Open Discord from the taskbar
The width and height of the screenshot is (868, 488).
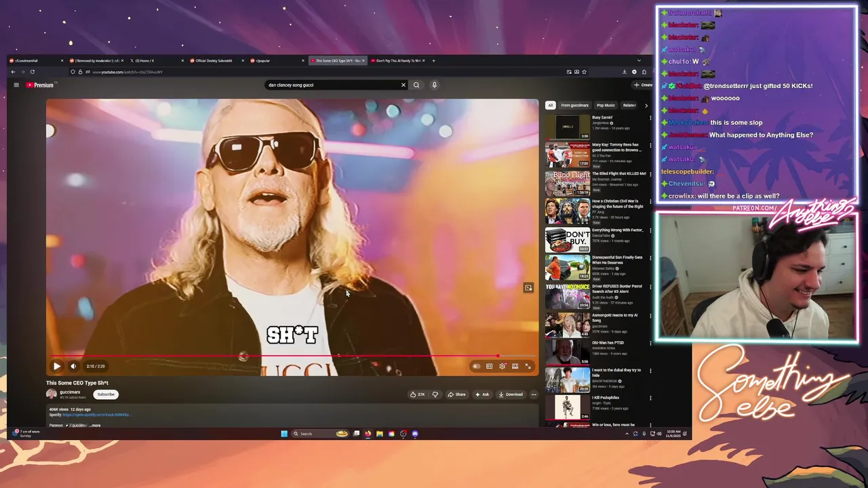415,434
